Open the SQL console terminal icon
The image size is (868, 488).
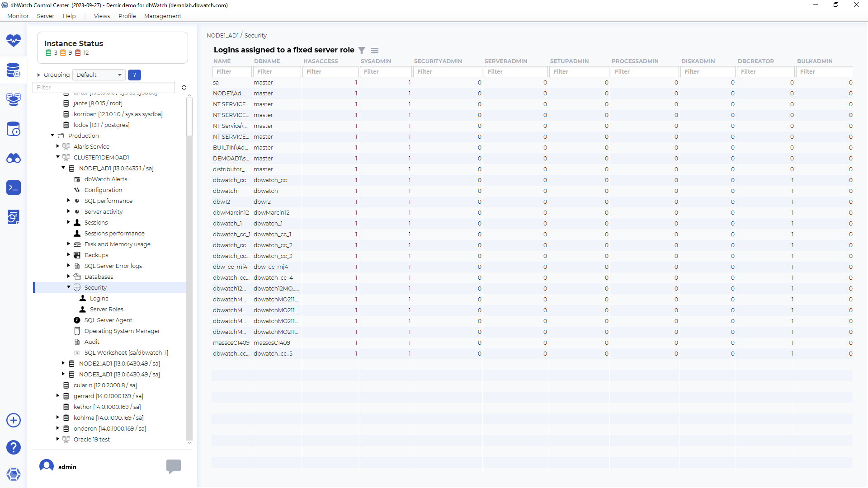click(14, 188)
